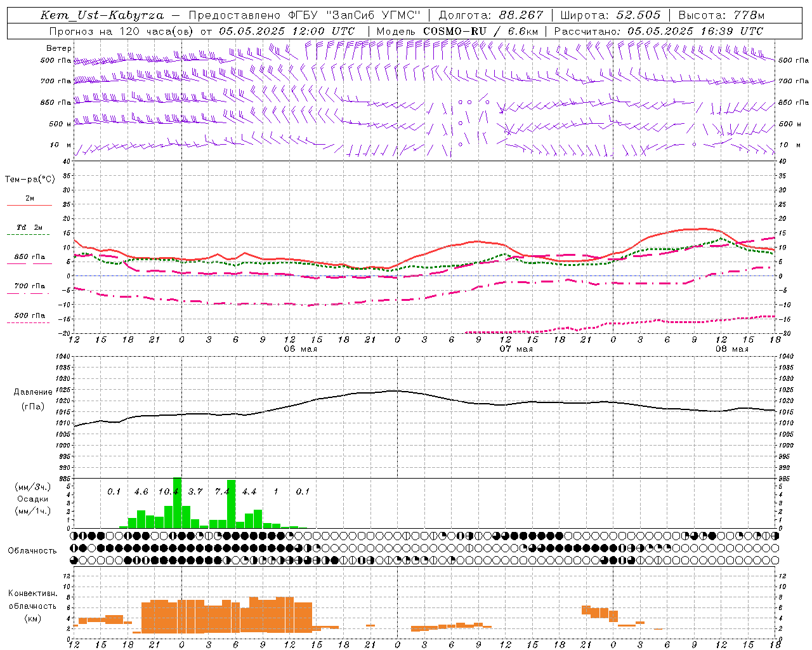Select the Прогноз на 120 часа(ов) text
Image resolution: width=812 pixels, height=650 pixels.
click(x=122, y=31)
